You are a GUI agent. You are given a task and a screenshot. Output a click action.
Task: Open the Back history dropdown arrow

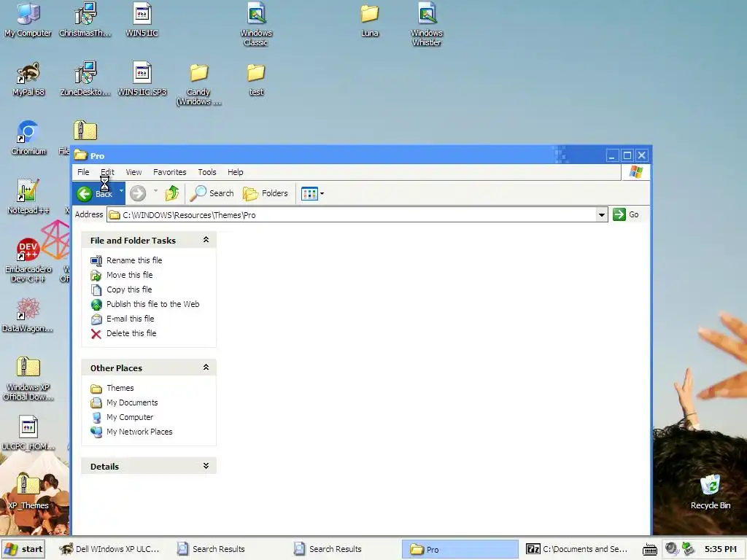(121, 192)
